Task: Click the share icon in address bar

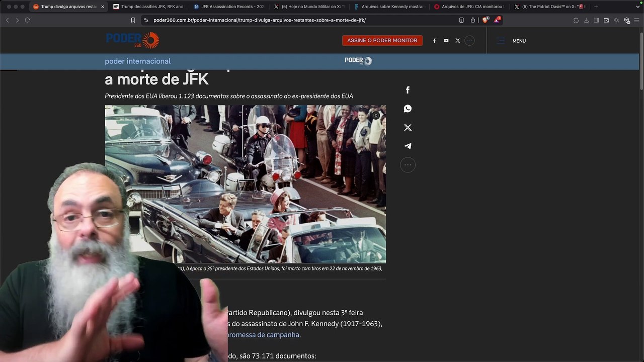Action: pyautogui.click(x=473, y=20)
